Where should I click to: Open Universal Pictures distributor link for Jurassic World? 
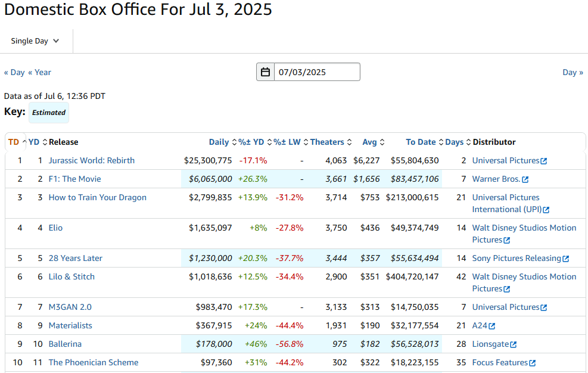506,161
